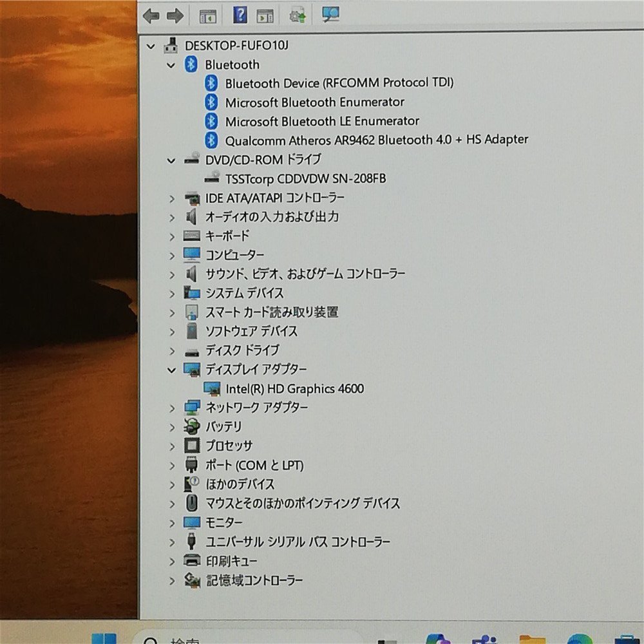Collapse ディスプレイ アダプター chevron

172,370
